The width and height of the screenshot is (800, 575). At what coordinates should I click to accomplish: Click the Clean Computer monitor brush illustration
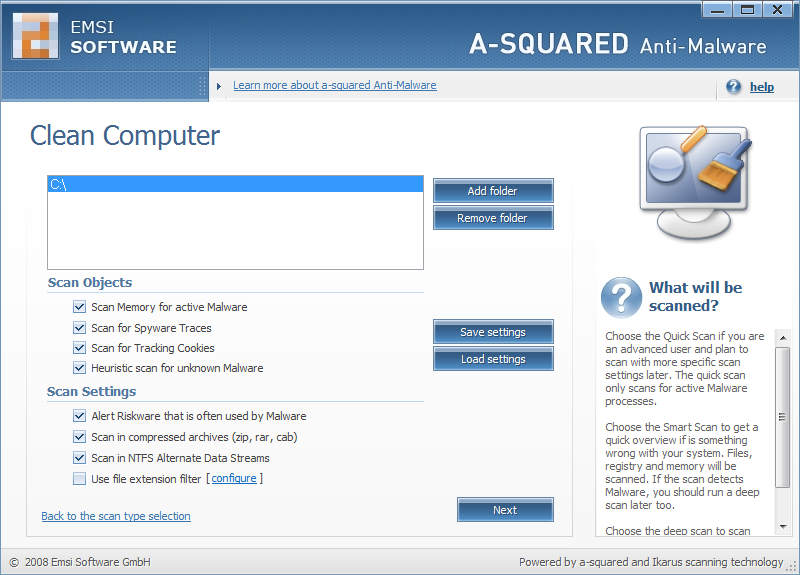tap(695, 183)
